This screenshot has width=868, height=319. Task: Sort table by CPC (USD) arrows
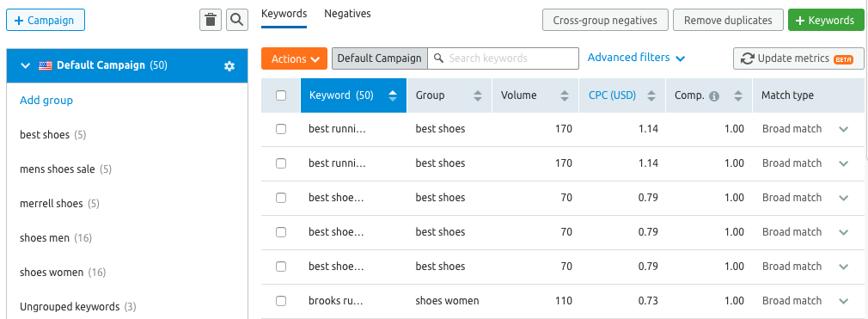click(651, 95)
